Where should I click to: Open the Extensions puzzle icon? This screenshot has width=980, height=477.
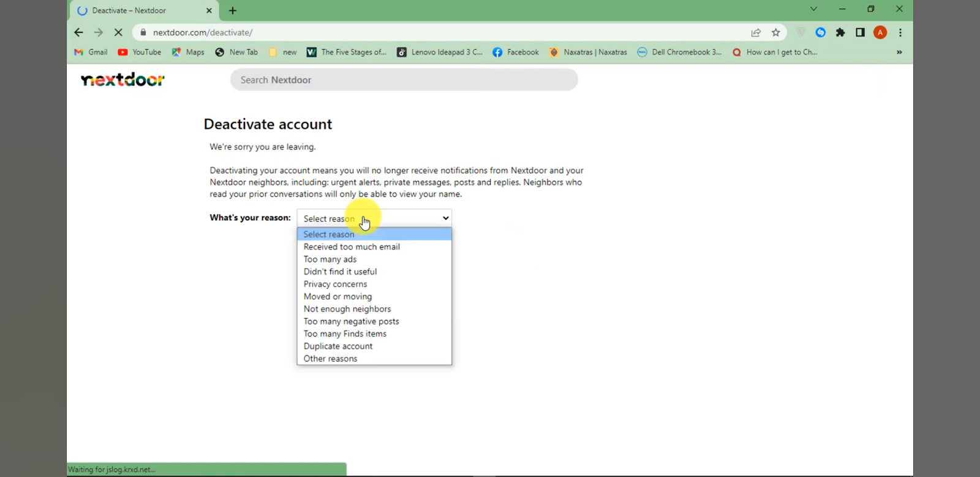tap(840, 32)
